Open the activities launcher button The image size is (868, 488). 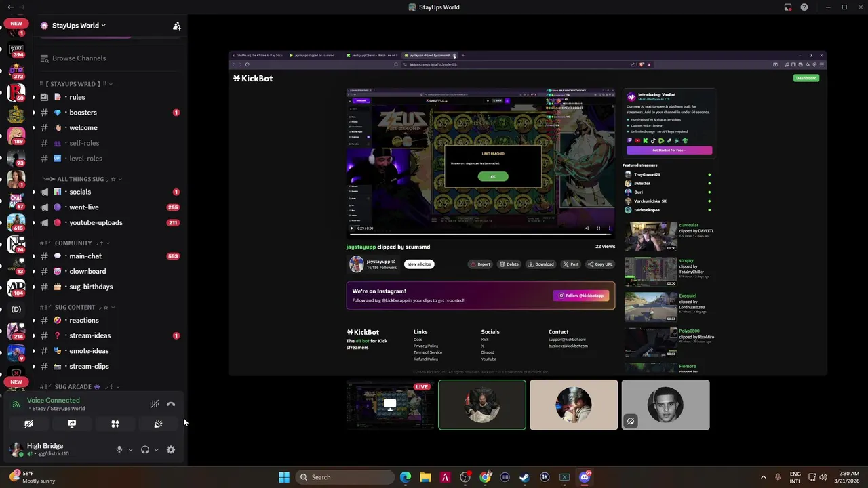tap(115, 424)
